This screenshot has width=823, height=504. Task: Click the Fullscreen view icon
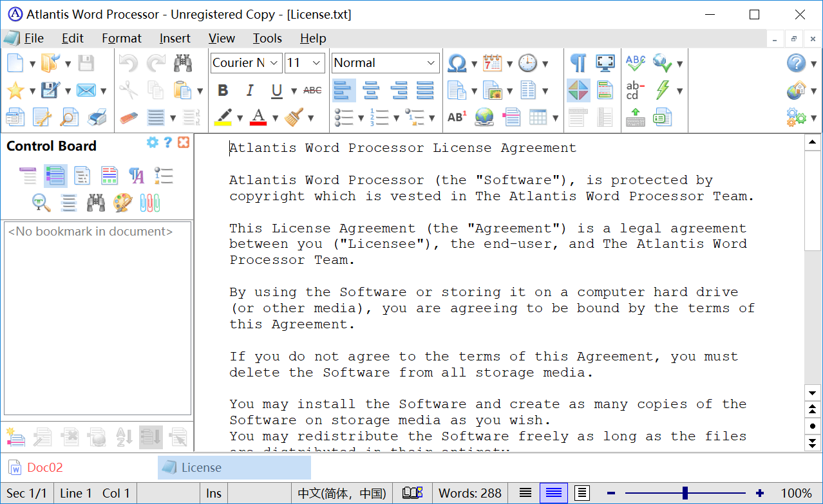[x=605, y=63]
